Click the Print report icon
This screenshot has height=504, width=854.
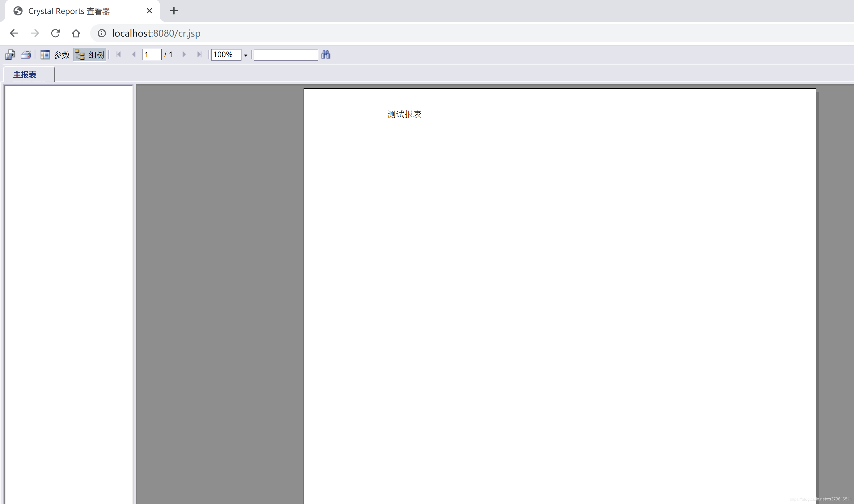[x=26, y=55]
